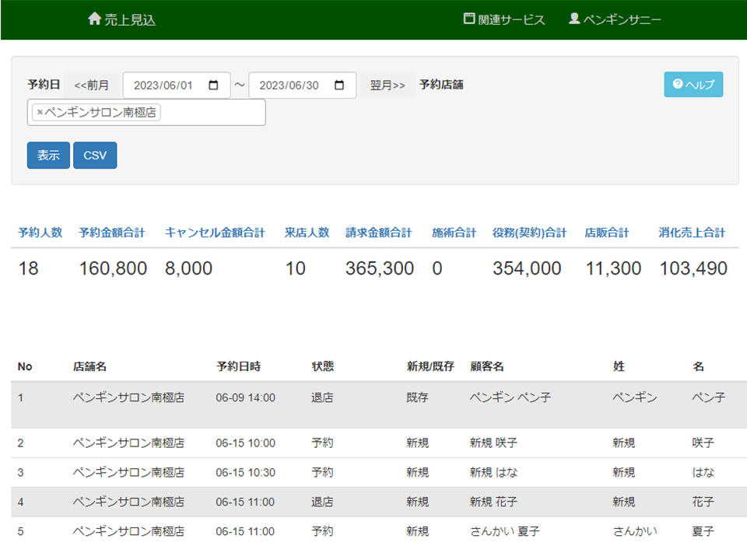Open the 関連サービス menu
Screen dimensions: 747x560
click(504, 19)
